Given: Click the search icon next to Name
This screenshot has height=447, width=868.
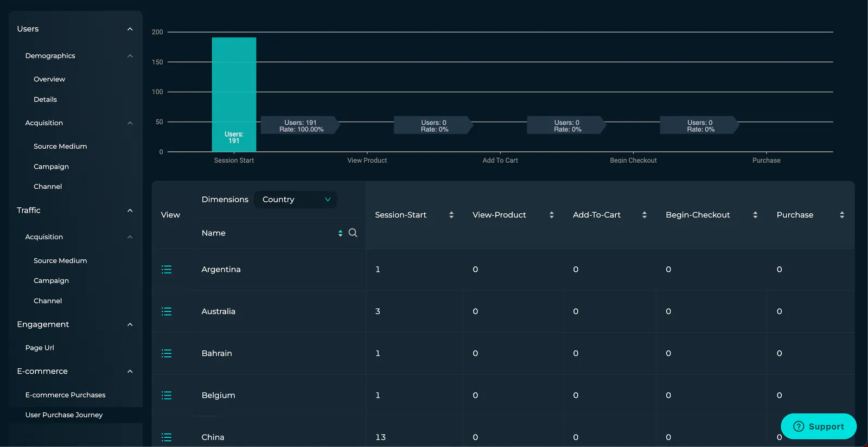Looking at the screenshot, I should tap(353, 233).
